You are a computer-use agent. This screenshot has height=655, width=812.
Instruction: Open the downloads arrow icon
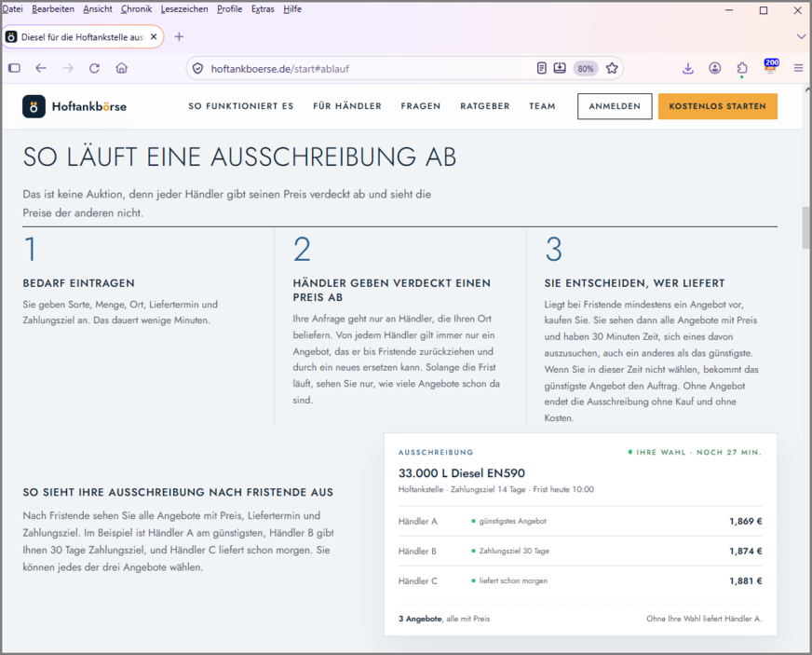pyautogui.click(x=688, y=68)
